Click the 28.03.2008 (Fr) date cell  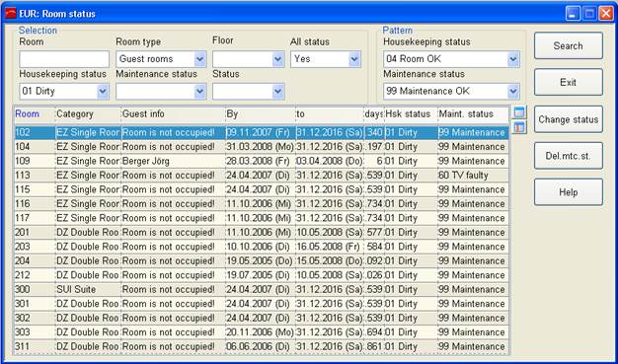[261, 161]
